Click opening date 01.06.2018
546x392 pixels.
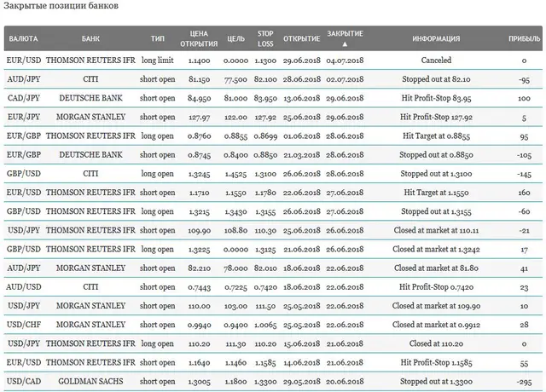pyautogui.click(x=301, y=136)
